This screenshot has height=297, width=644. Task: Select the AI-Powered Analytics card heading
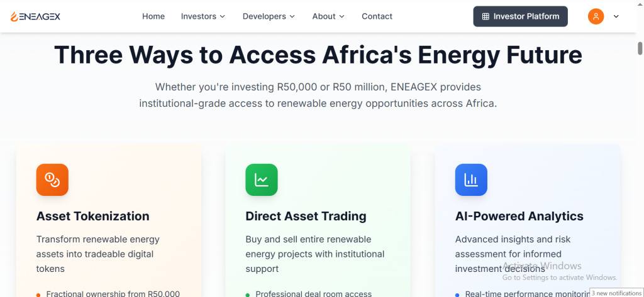coord(519,216)
